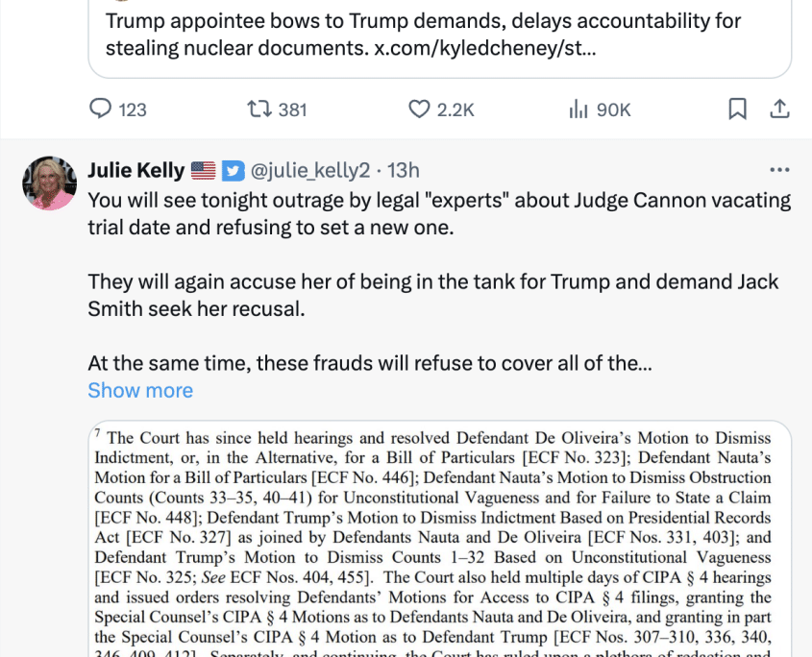
Task: Click the American flag emoji
Action: 203,170
